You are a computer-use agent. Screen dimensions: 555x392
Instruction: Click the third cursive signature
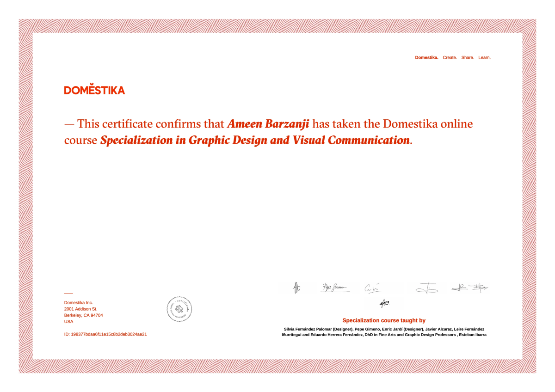(x=372, y=288)
